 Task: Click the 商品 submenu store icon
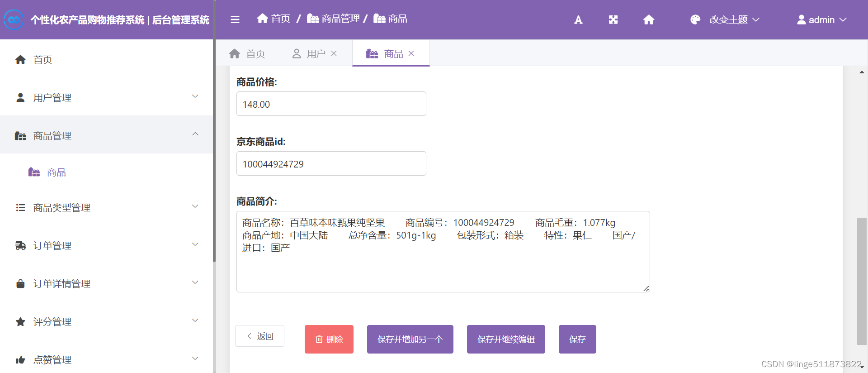click(x=34, y=172)
